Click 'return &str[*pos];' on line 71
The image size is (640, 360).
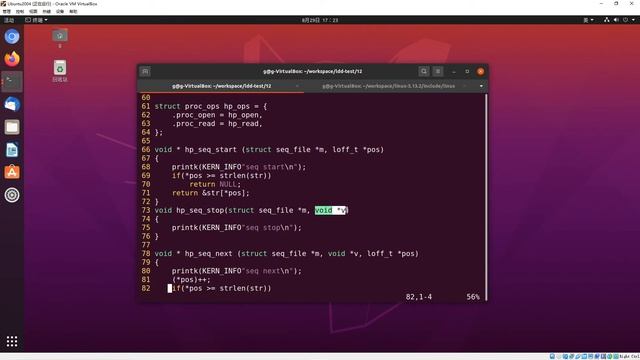211,193
